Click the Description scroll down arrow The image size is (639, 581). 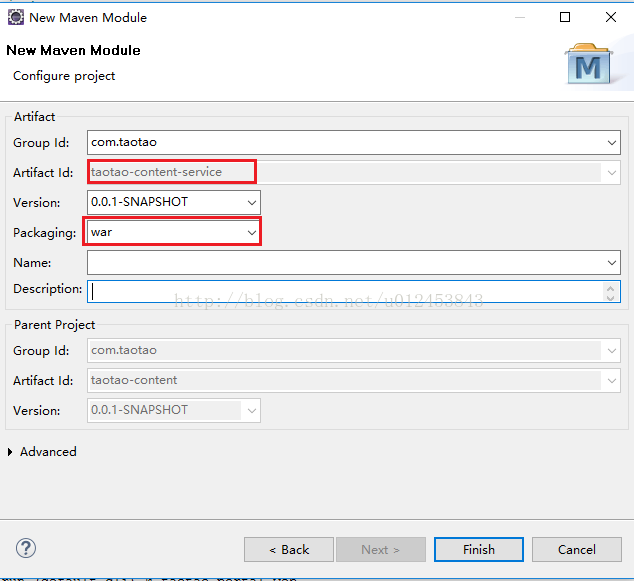pyautogui.click(x=610, y=297)
